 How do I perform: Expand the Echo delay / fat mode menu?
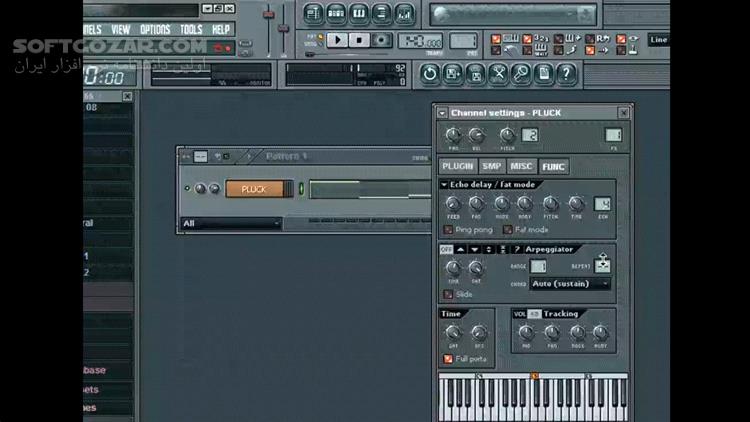(444, 185)
